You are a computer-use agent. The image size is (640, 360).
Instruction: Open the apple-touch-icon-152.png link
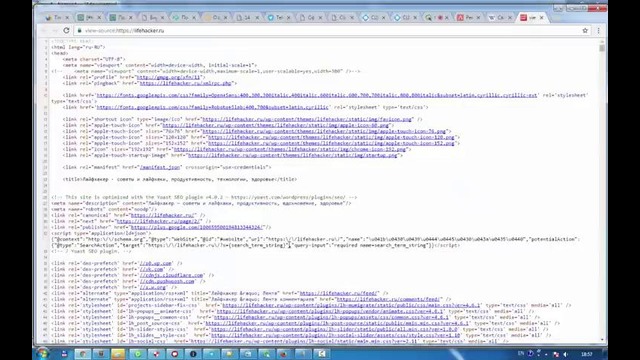[331, 143]
